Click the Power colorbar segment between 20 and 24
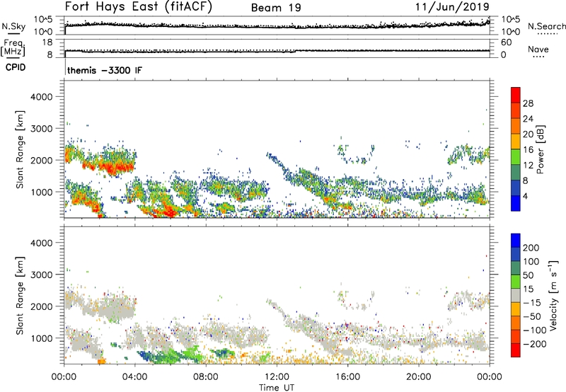 (x=516, y=127)
